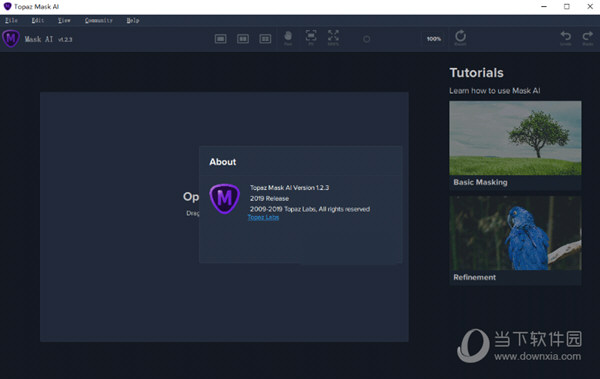
Task: Open the Edit menu
Action: (38, 21)
